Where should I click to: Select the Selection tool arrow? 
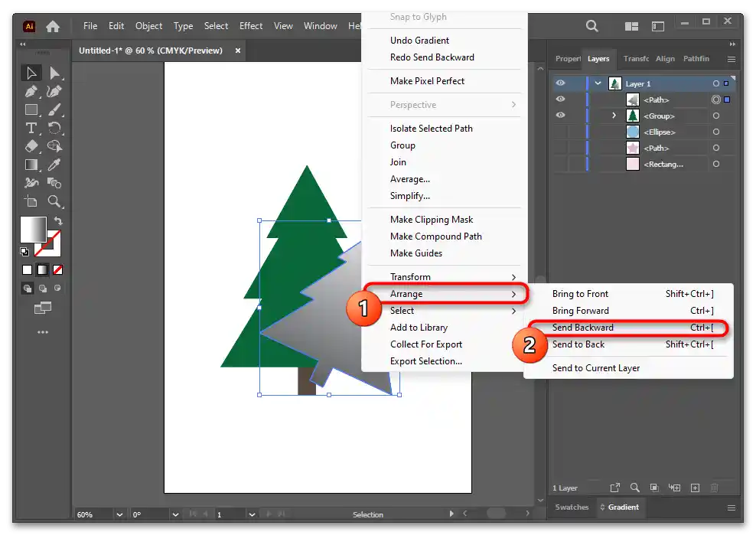[x=31, y=73]
